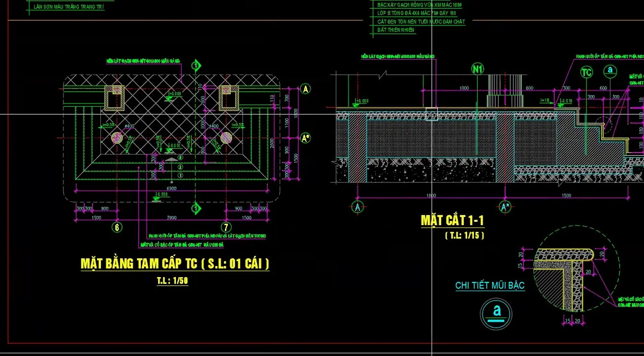
Task: Click the note 'LỚP B.TÔNG ĐÁ 4X6 MÁC 75# DÀY 100'
Action: (x=417, y=13)
